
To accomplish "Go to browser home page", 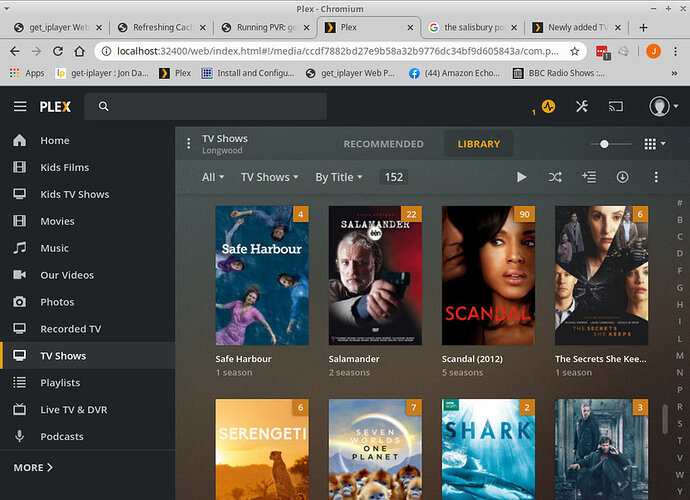I will pyautogui.click(x=80, y=51).
